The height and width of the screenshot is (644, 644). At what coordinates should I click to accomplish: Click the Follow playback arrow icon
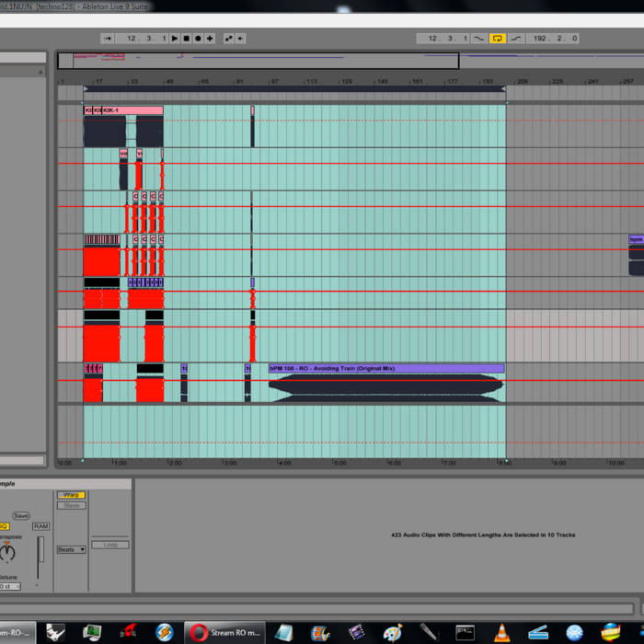pos(107,39)
